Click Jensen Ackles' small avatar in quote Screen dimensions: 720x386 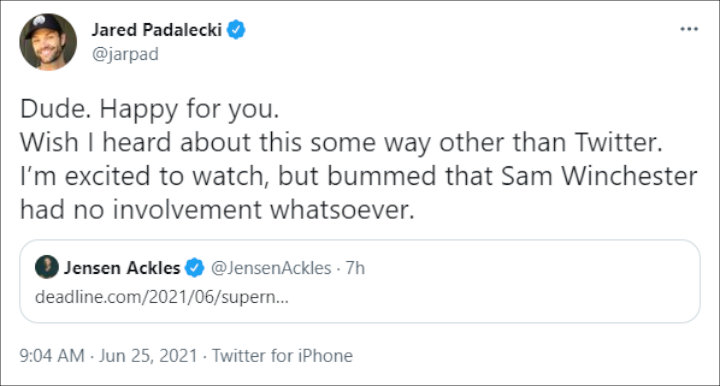click(x=47, y=267)
